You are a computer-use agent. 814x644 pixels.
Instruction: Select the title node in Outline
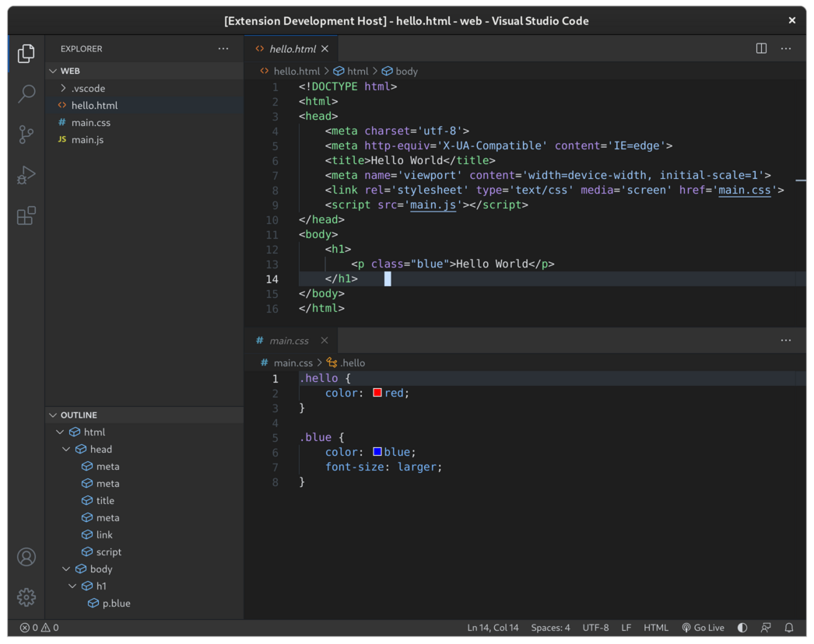(144, 501)
